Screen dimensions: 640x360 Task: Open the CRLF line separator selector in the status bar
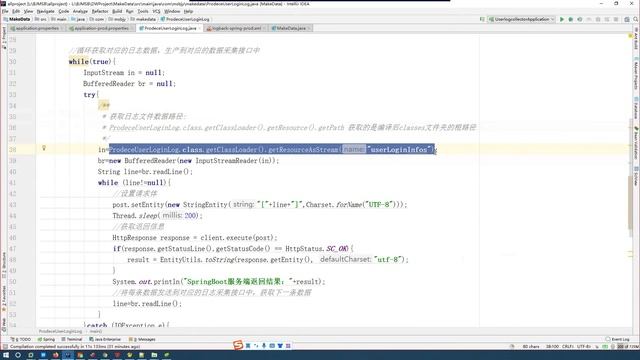(x=568, y=346)
